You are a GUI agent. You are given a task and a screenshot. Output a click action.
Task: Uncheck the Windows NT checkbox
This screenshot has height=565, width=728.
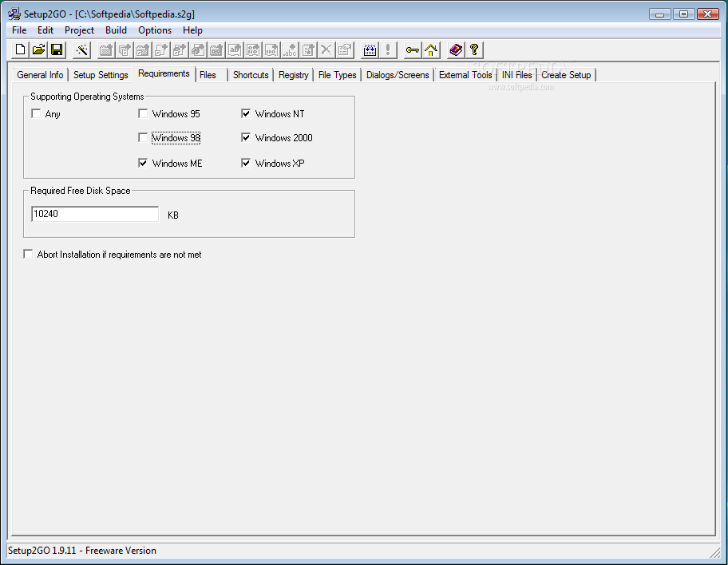click(x=246, y=114)
